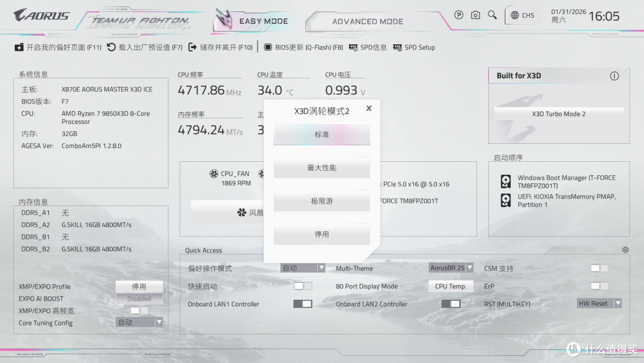Click CPU temperature 34.0 °C value
The image size is (644, 363).
(275, 90)
